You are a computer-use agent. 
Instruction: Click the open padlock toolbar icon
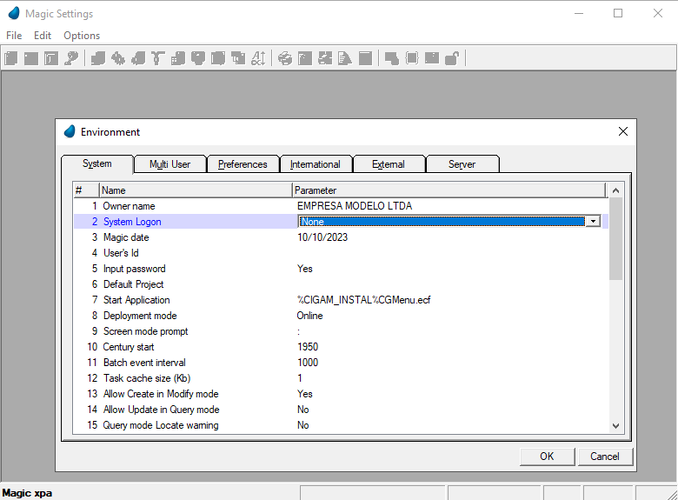coord(452,58)
